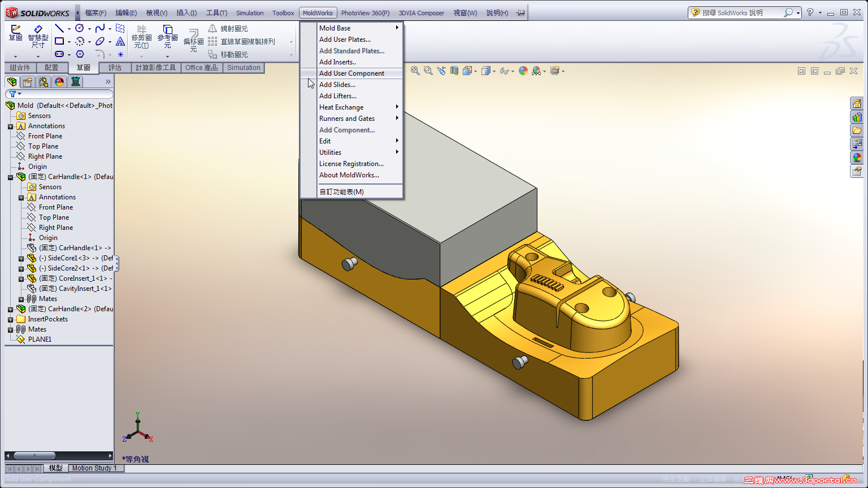868x488 pixels.
Task: Select the Point sketch tool
Action: pos(120,54)
